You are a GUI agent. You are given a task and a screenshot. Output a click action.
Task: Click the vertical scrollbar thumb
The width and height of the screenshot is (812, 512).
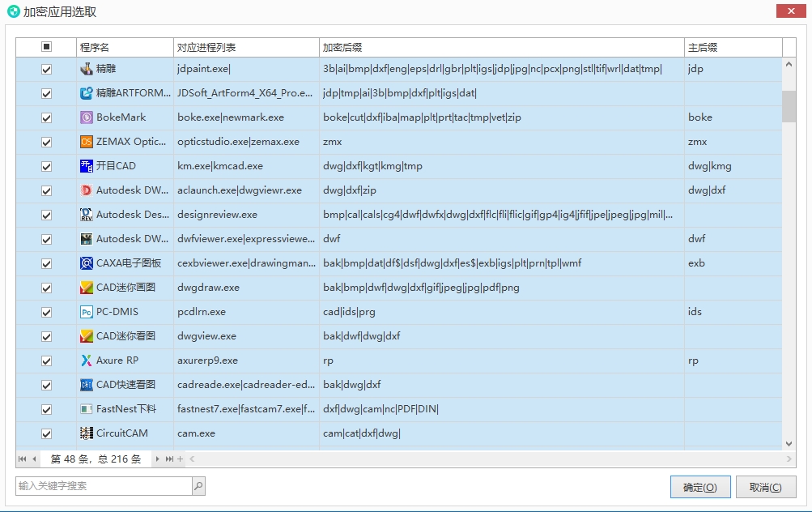pos(789,106)
